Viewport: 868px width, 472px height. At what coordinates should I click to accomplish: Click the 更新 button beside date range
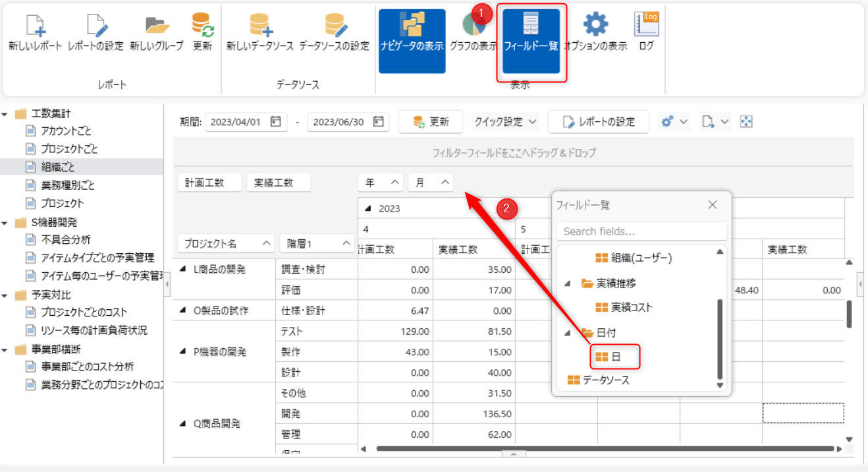pyautogui.click(x=431, y=122)
